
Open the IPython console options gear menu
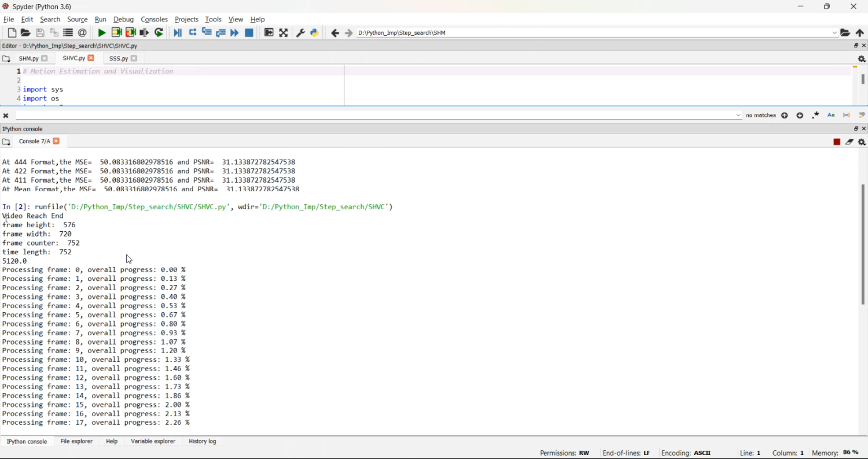point(862,142)
